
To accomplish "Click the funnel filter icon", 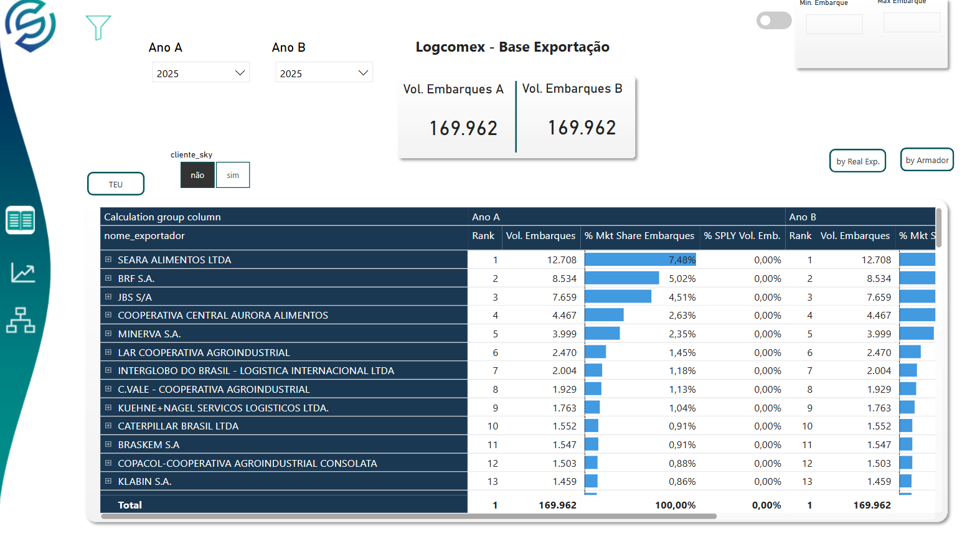I will [98, 28].
